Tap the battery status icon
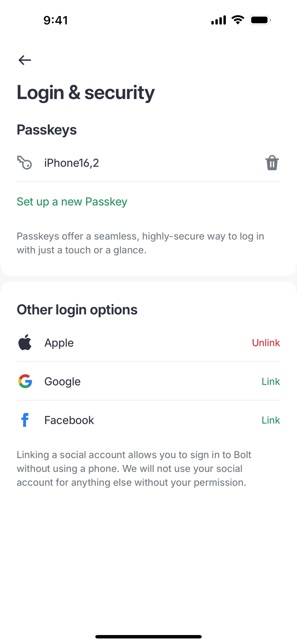This screenshot has height=644, width=297. point(260,20)
